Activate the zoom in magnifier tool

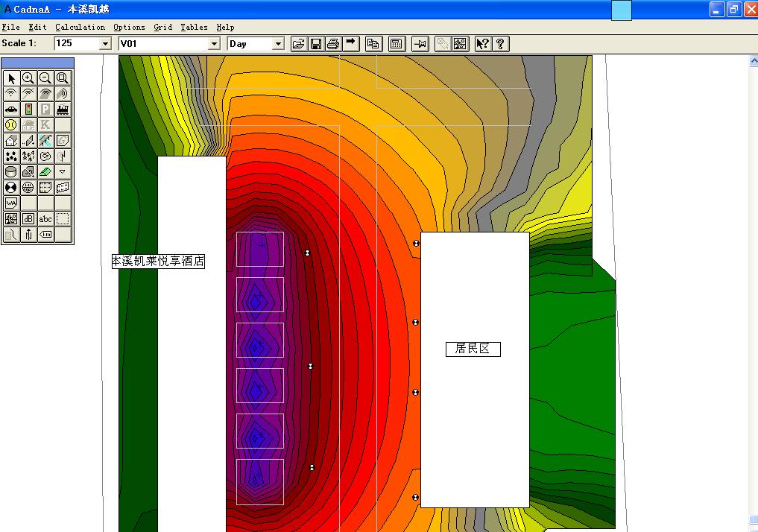point(28,78)
